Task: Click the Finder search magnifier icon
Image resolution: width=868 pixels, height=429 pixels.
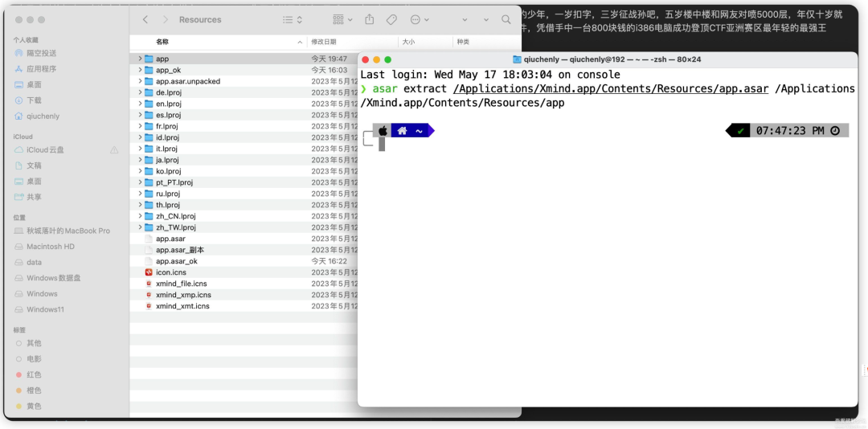Action: click(x=506, y=19)
